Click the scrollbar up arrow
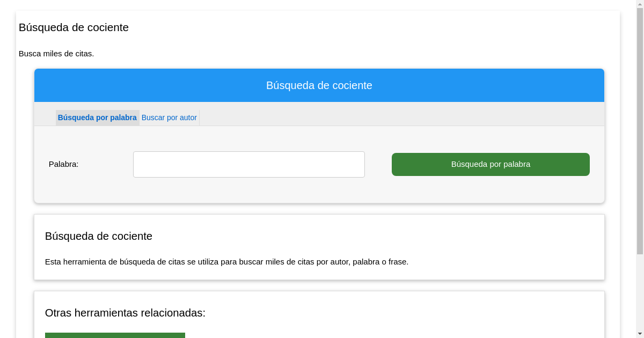The width and height of the screenshot is (644, 338). pyautogui.click(x=640, y=4)
